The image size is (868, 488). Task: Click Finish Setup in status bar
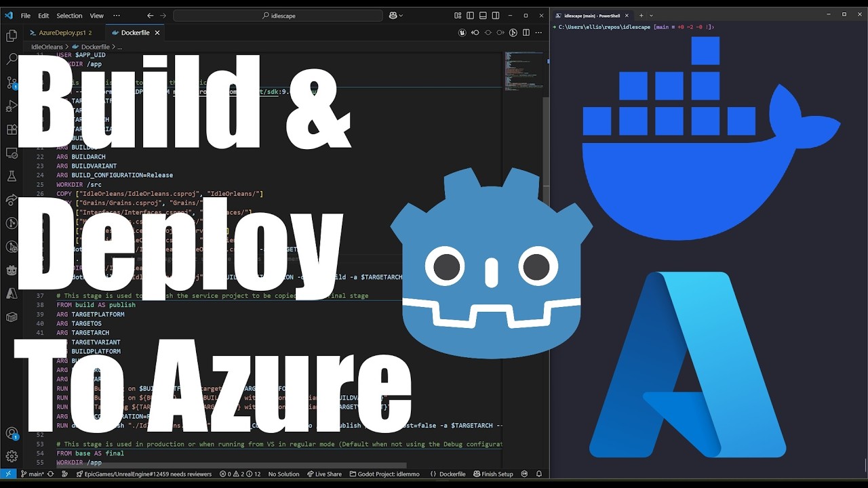tap(493, 474)
